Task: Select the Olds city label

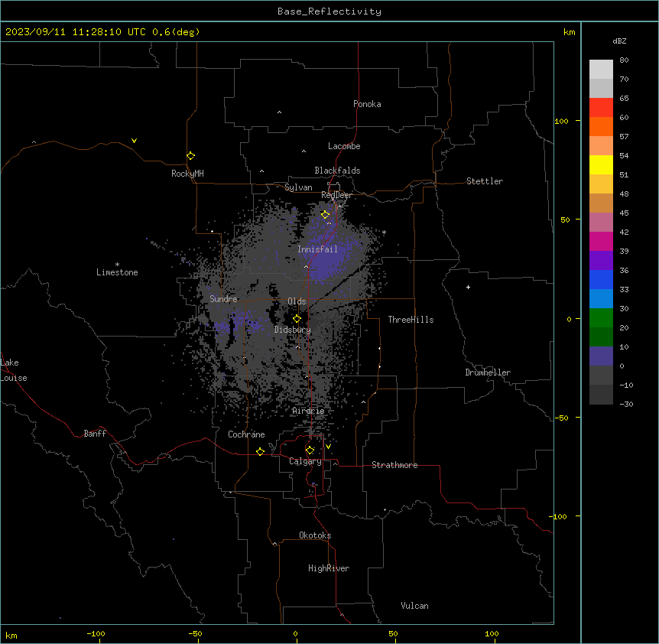Action: (x=297, y=301)
